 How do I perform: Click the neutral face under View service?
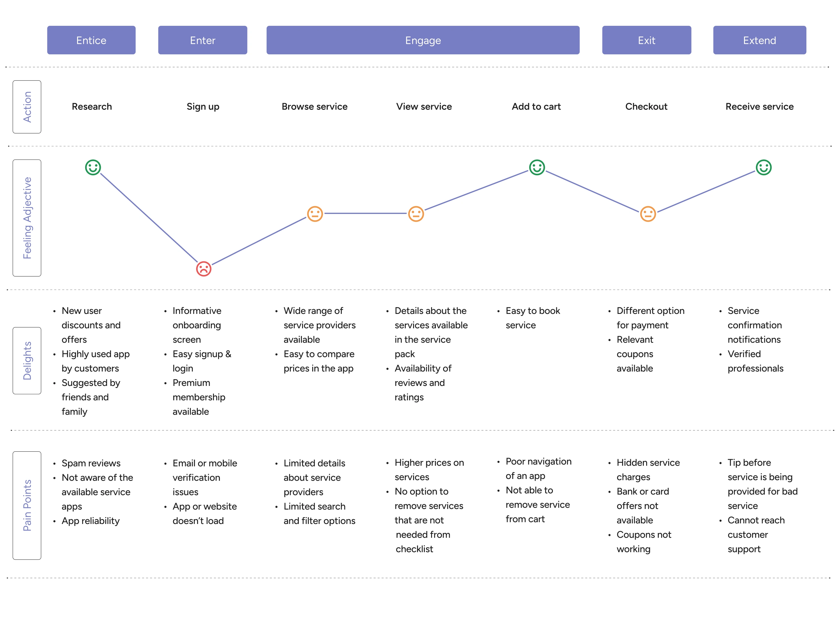tap(416, 214)
